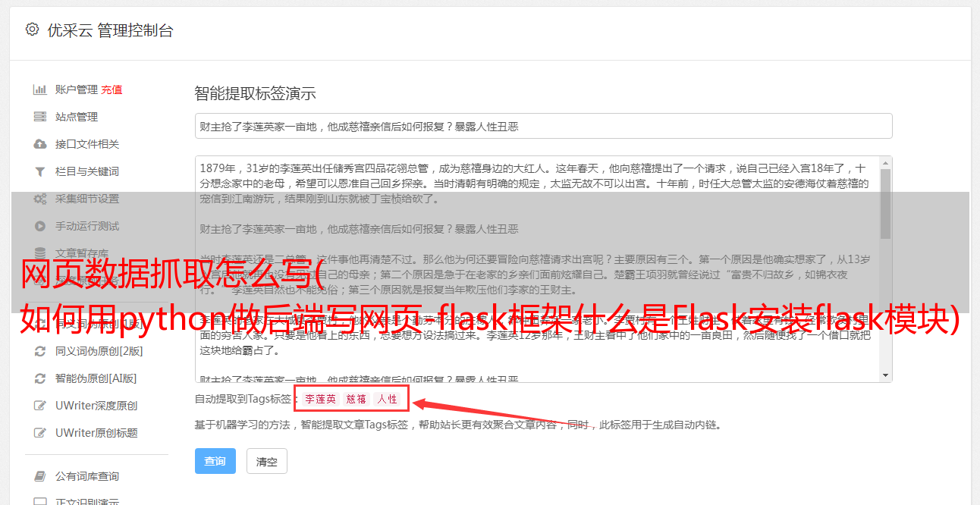Select the 站点管理 server icon
This screenshot has width=980, height=505.
(x=40, y=117)
